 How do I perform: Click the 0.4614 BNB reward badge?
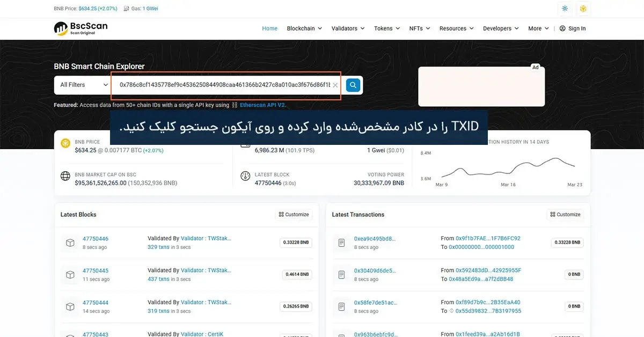point(297,274)
